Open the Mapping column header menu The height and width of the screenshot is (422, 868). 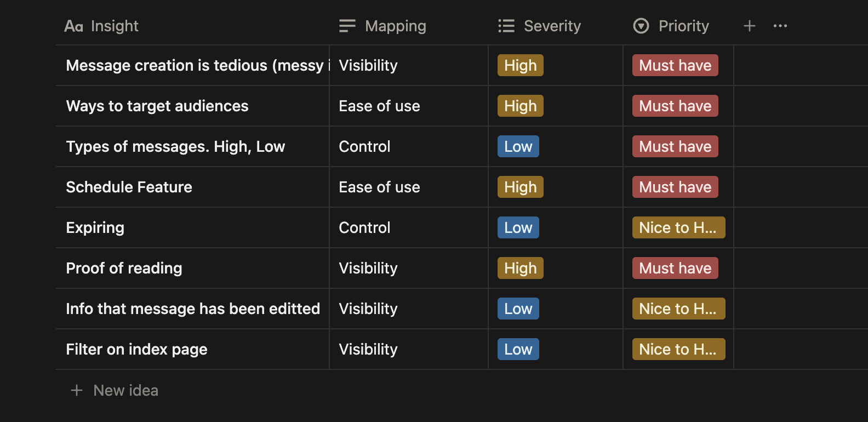[395, 26]
